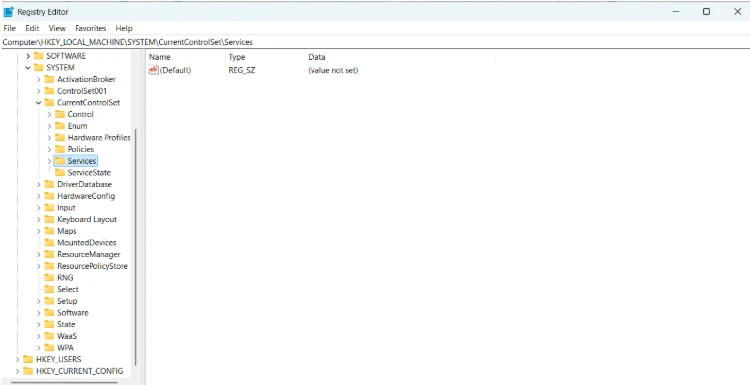Open the Edit menu
Viewport: 750px width, 385px height.
click(32, 28)
